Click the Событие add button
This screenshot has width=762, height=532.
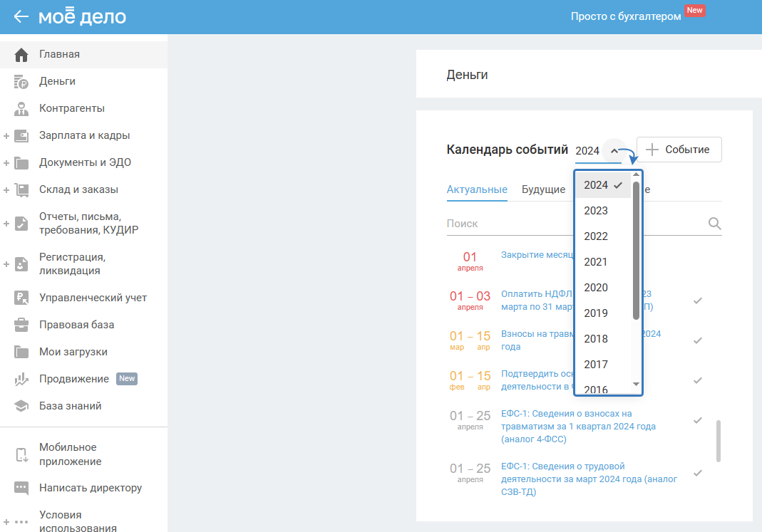pyautogui.click(x=679, y=150)
